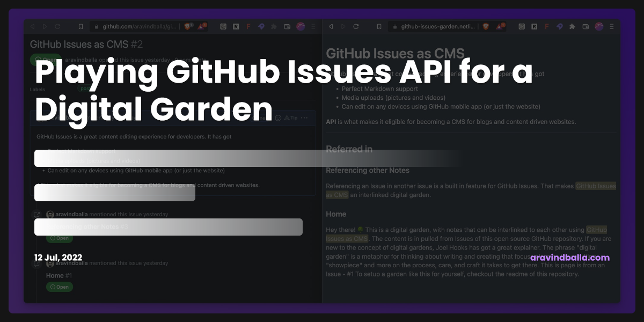Open hamburger menu in left browser window
This screenshot has width=644, height=322.
[x=313, y=26]
